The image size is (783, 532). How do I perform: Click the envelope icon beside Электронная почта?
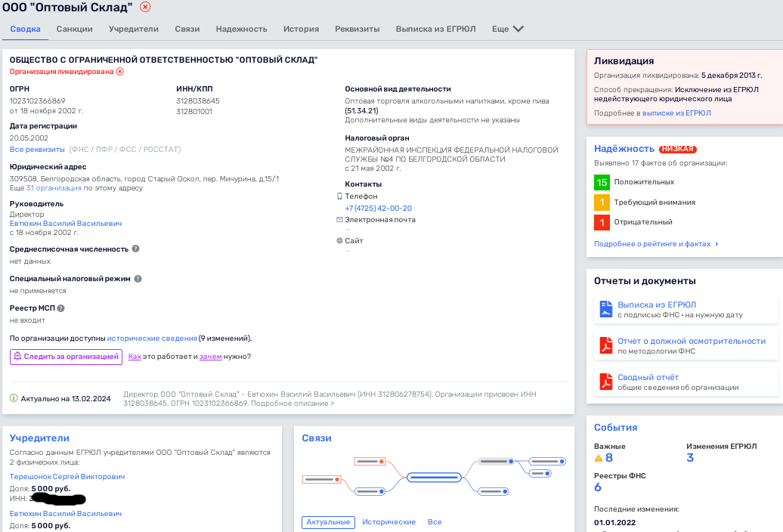tap(339, 220)
